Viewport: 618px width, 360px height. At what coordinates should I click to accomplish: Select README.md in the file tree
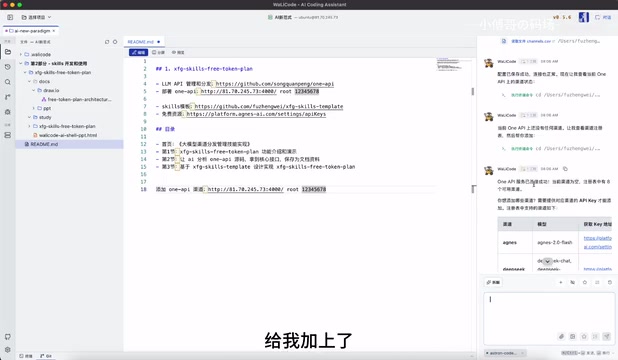tap(69, 144)
